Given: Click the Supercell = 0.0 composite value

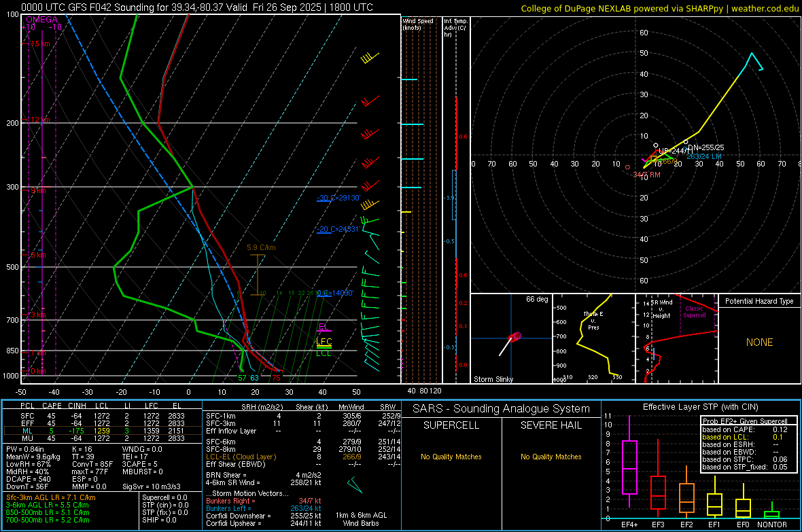Looking at the screenshot, I should [164, 497].
